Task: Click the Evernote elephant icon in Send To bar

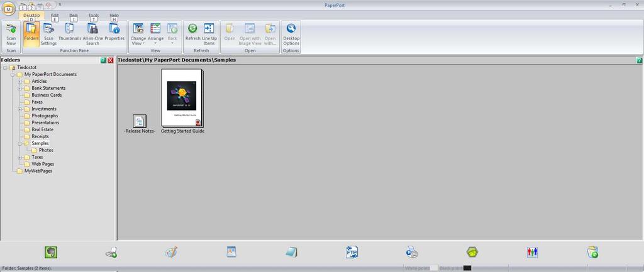Action: tap(51, 252)
